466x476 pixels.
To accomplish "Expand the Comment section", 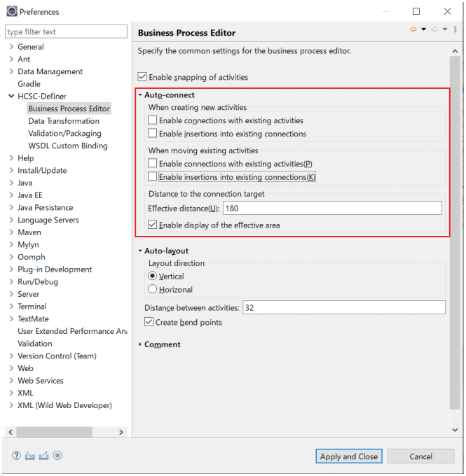I will point(140,344).
